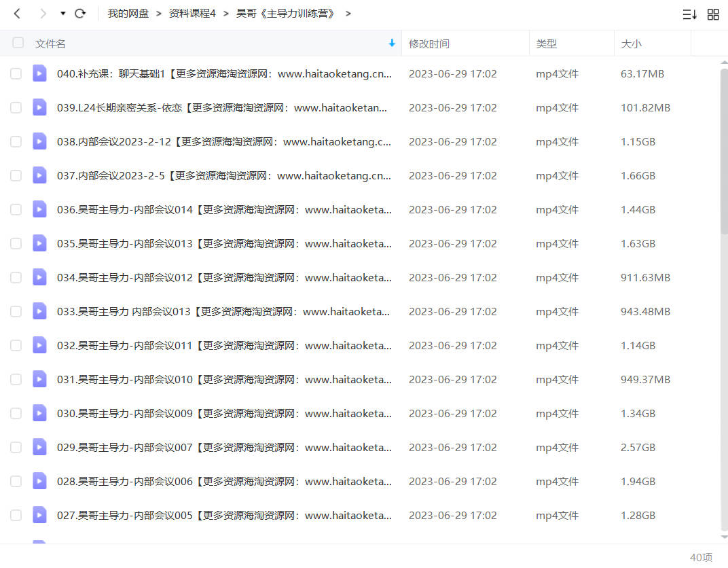Check the box for file 032 内部会议011
Viewport: 728px width, 568px height.
[16, 346]
